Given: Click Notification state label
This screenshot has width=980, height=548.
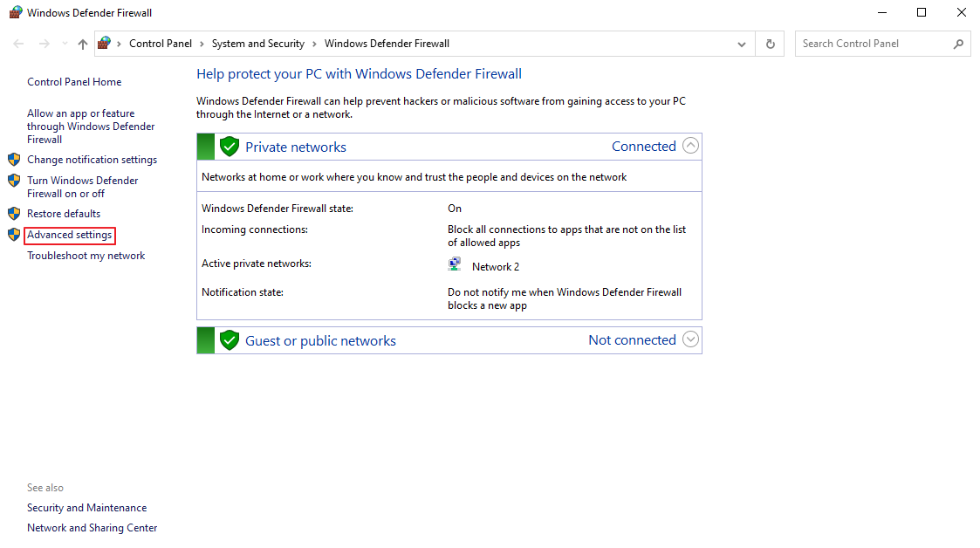Looking at the screenshot, I should (243, 292).
